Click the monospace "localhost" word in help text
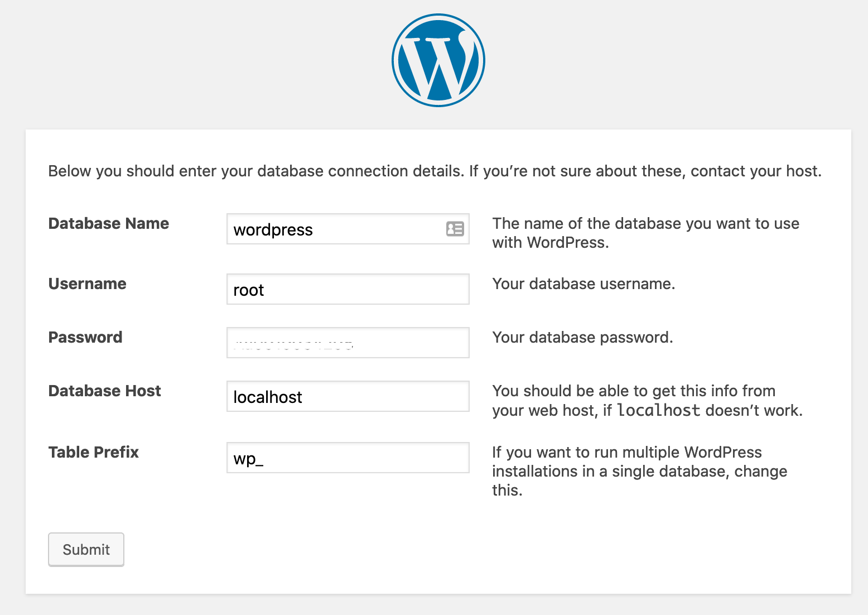 point(658,410)
